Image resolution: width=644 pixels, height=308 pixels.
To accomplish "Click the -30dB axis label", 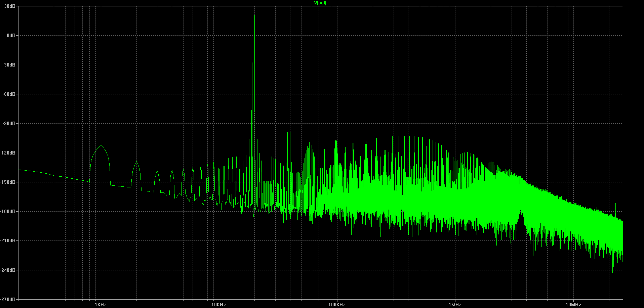I will [x=9, y=64].
